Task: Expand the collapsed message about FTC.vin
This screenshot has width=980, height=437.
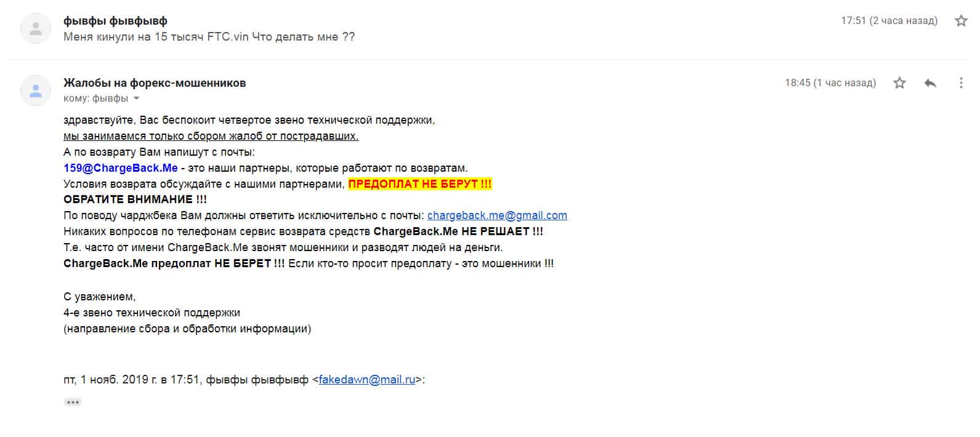Action: coord(209,37)
